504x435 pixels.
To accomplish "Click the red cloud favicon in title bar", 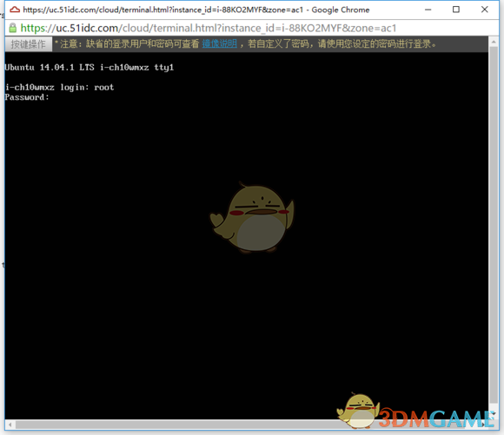I will [x=15, y=10].
